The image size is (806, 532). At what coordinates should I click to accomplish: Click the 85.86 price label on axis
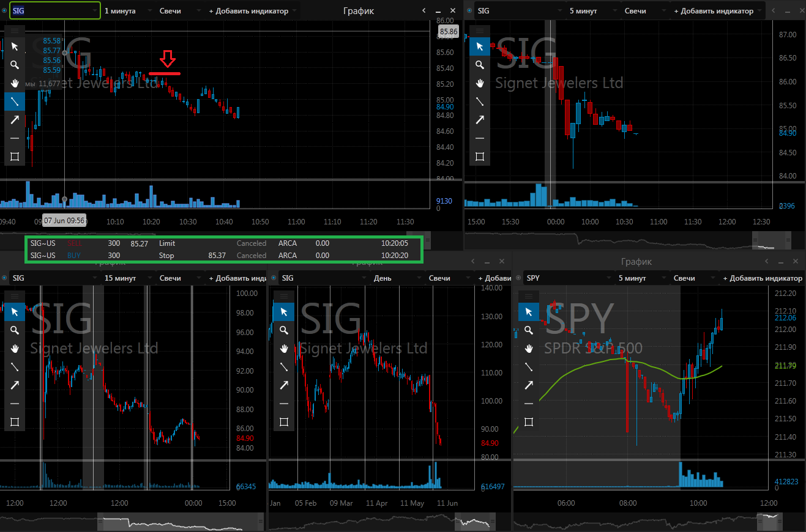click(447, 31)
